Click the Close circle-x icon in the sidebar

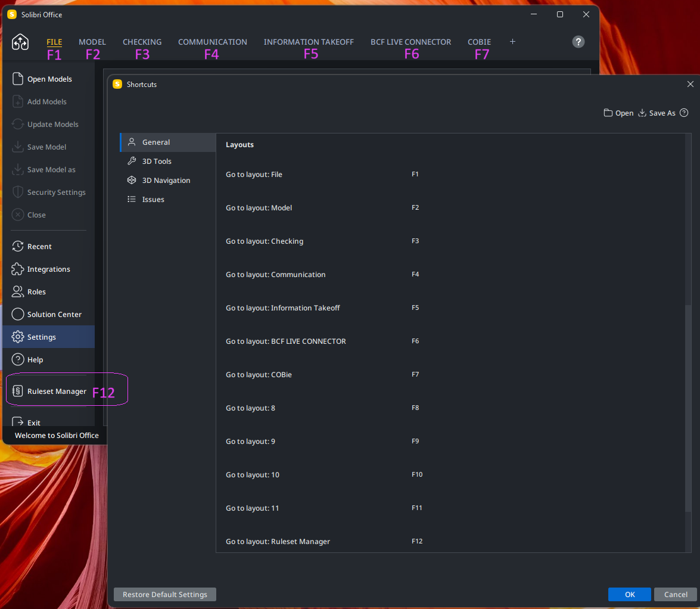[x=17, y=215]
